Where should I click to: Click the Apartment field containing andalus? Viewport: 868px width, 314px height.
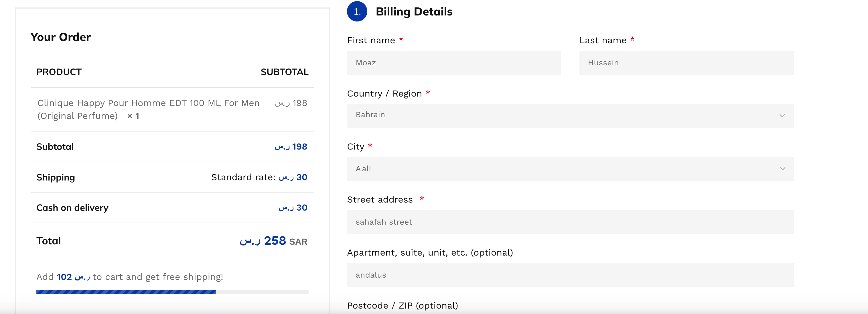[x=570, y=274]
